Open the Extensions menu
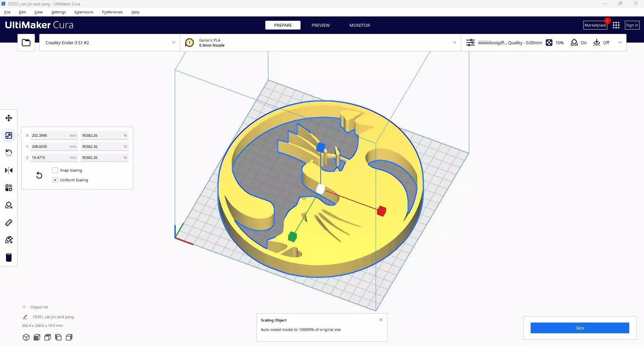 pyautogui.click(x=84, y=12)
